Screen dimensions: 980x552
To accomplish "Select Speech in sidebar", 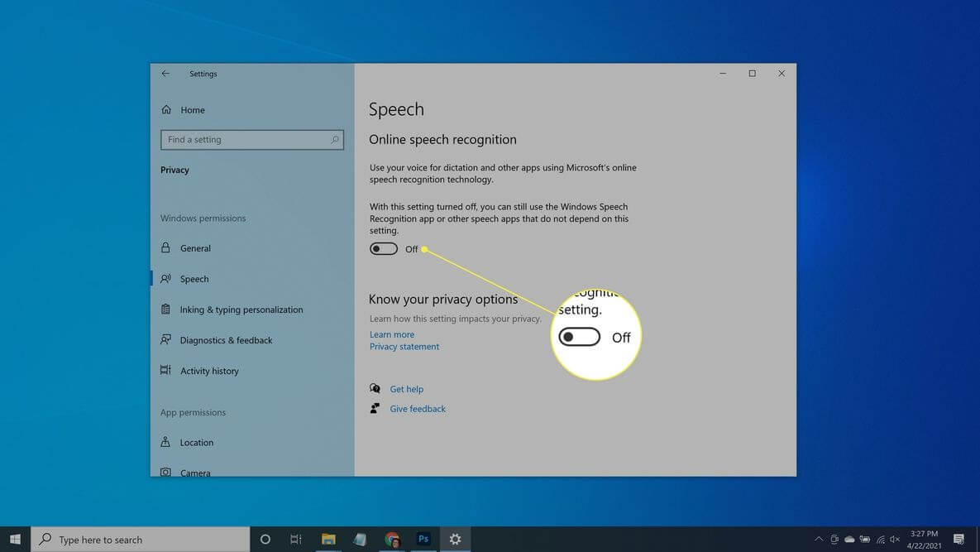I will tap(194, 279).
